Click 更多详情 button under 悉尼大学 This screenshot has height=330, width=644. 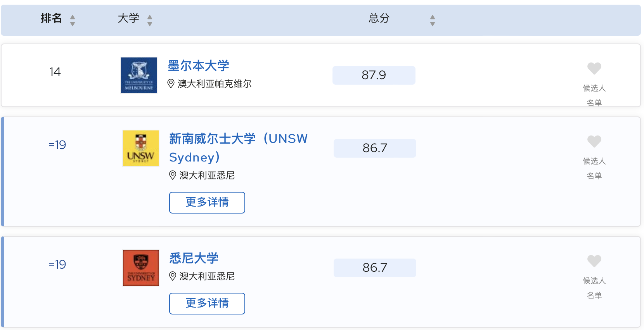tap(207, 304)
